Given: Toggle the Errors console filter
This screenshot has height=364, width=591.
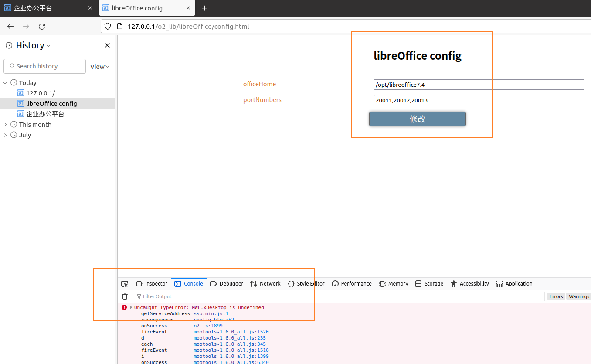Looking at the screenshot, I should coord(556,296).
